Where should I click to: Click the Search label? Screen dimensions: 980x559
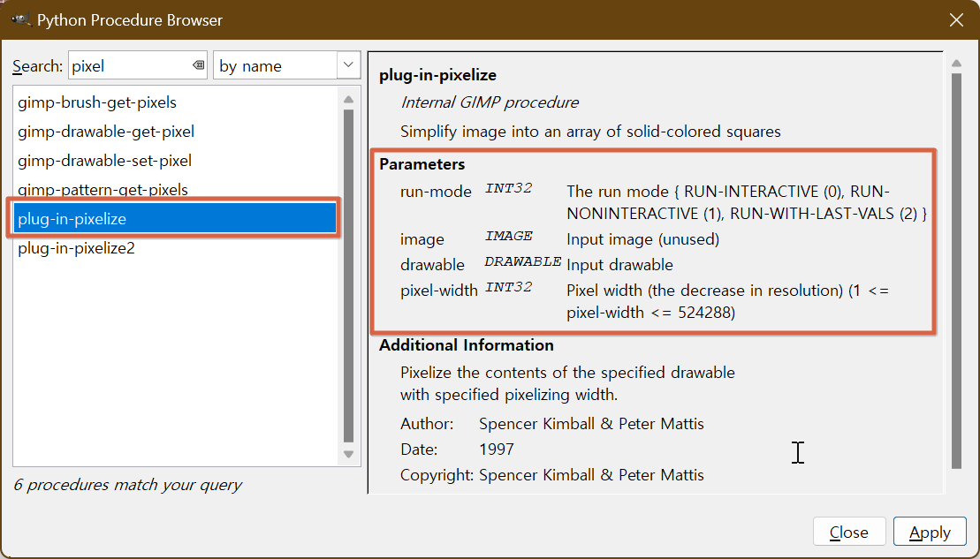coord(37,65)
